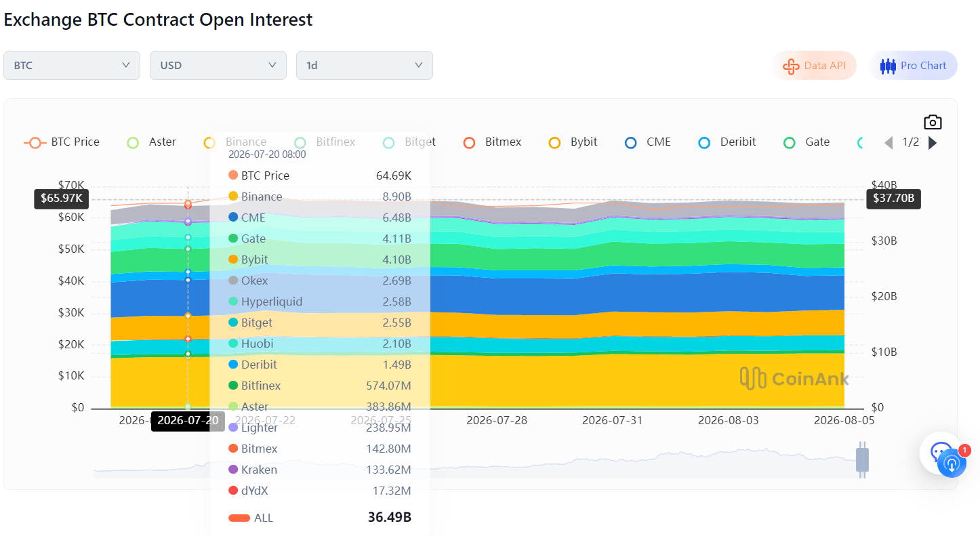Click the dYdX value 17.32M
Viewport: 980px width, 536px height.
point(392,491)
